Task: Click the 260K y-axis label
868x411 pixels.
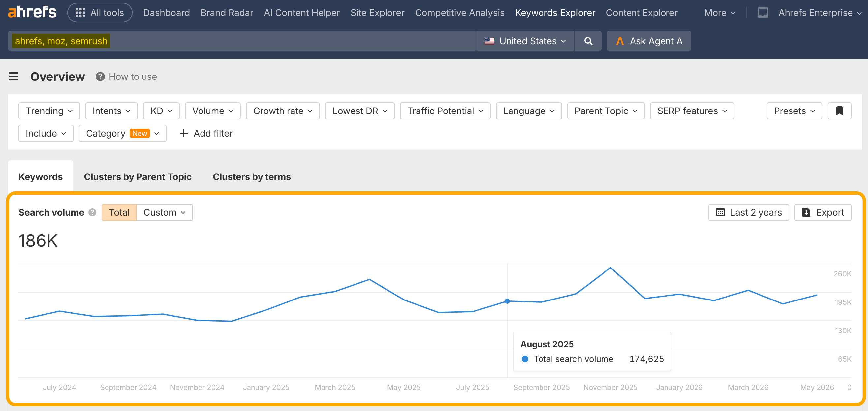Action: point(842,274)
